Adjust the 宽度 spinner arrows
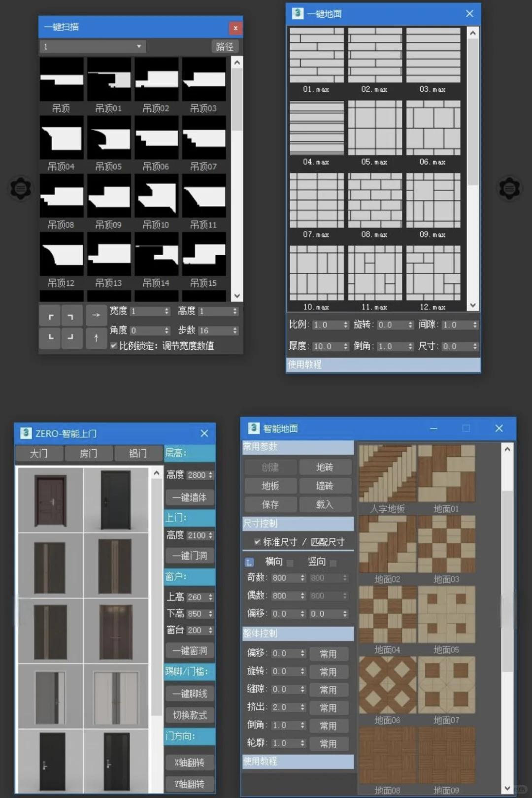532x798 pixels. click(x=167, y=311)
